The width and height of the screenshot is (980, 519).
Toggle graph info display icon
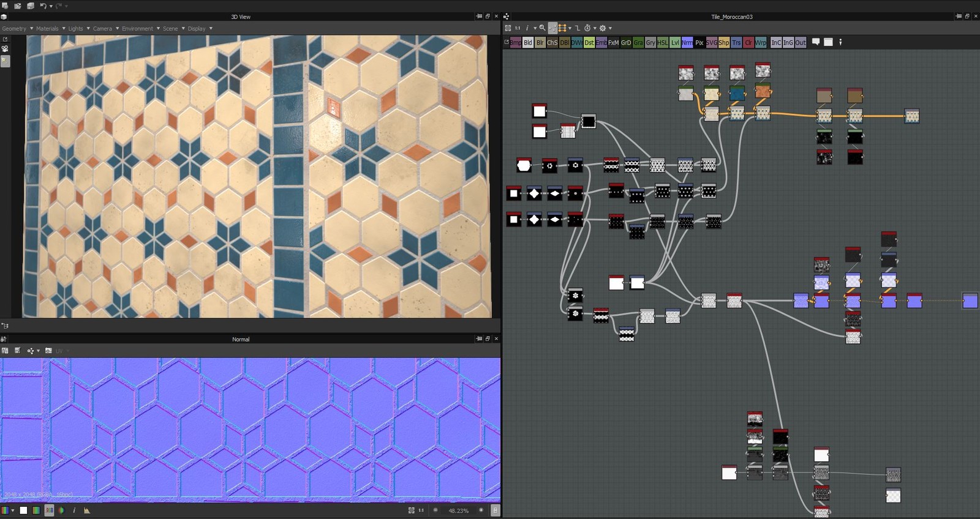pos(527,28)
